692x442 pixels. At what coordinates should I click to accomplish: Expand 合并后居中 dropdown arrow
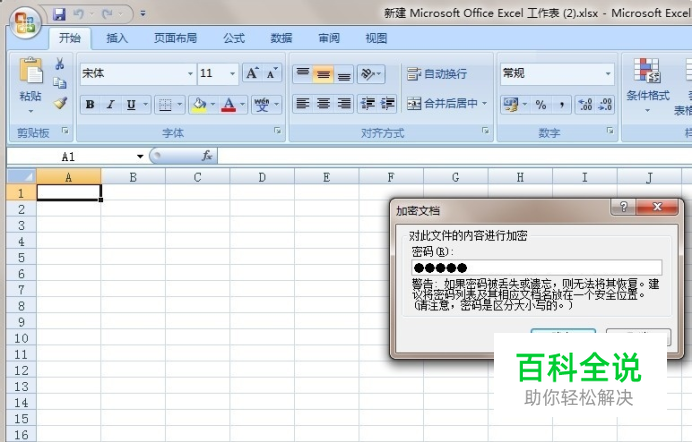484,104
